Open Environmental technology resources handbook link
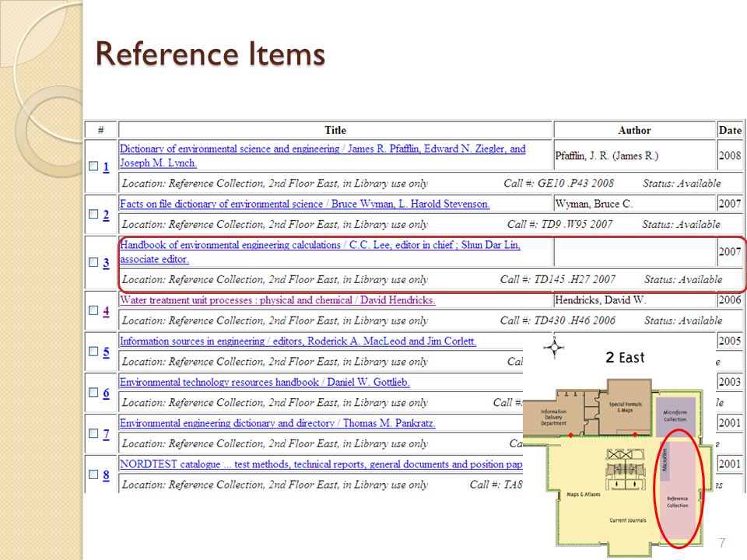Image resolution: width=747 pixels, height=560 pixels. [265, 382]
